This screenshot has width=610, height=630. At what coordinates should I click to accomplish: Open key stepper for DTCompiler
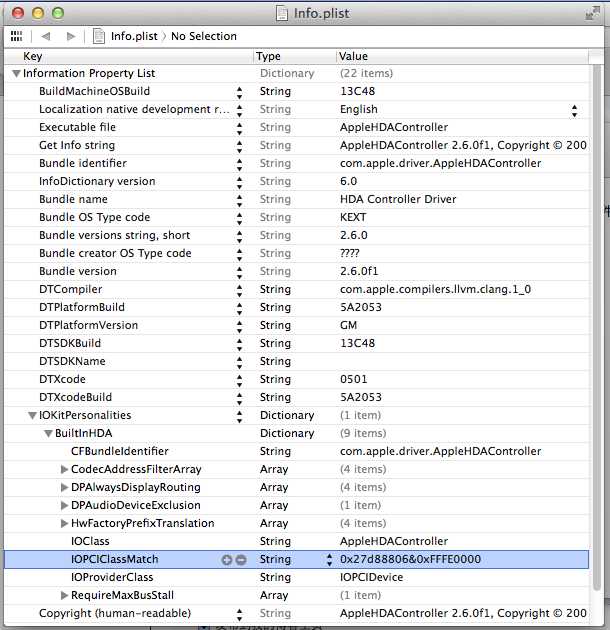239,291
